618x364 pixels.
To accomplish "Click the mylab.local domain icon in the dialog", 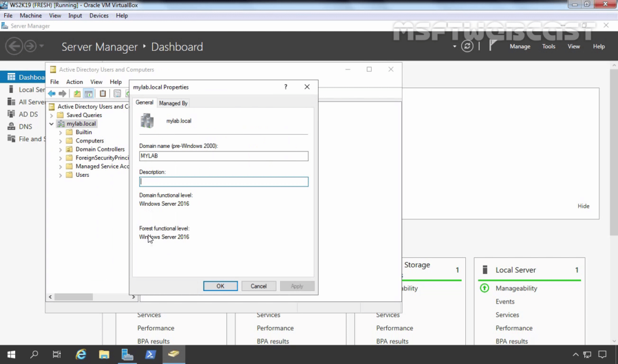I will point(147,121).
